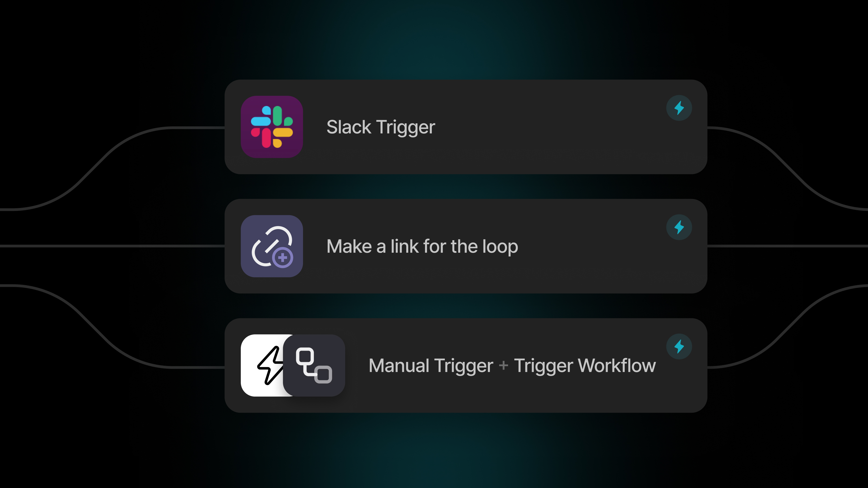Image resolution: width=868 pixels, height=488 pixels.
Task: Open the Manual Trigger + Trigger Workflow card
Action: [x=466, y=365]
